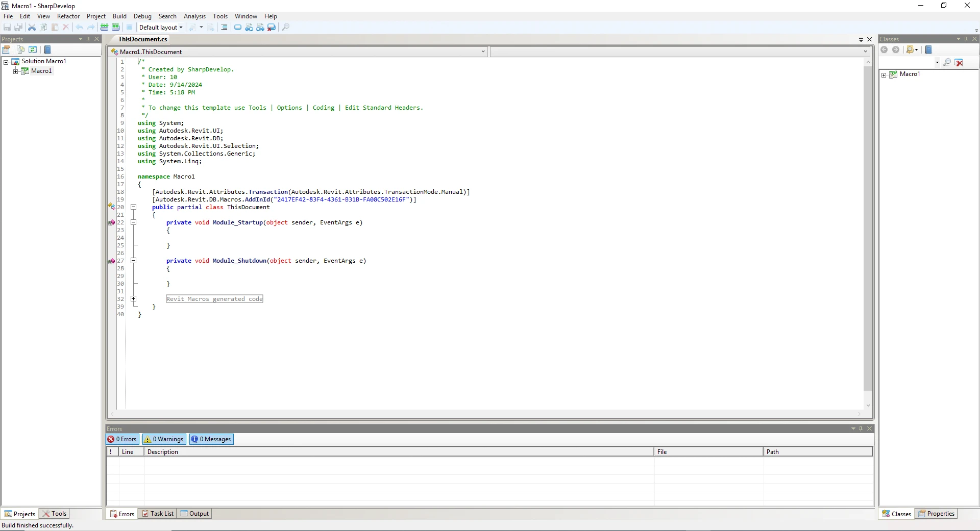This screenshot has height=531, width=980.
Task: Click the Show all files icon in Projects panel
Action: (20, 49)
